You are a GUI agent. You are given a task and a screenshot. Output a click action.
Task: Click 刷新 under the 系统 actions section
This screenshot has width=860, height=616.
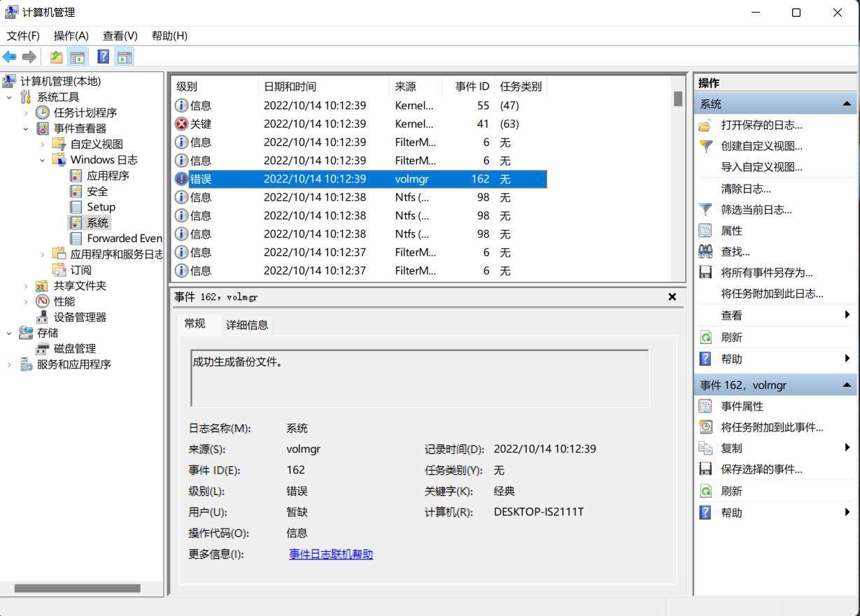(731, 337)
